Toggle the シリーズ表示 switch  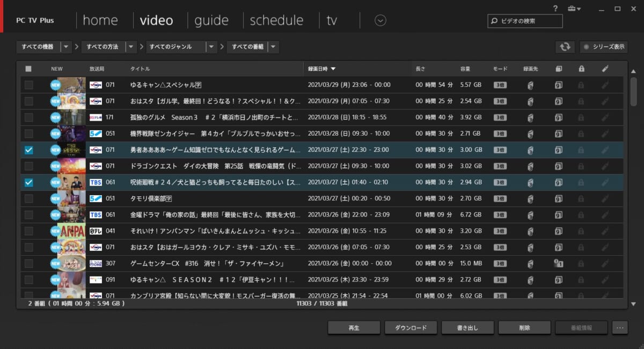point(604,47)
